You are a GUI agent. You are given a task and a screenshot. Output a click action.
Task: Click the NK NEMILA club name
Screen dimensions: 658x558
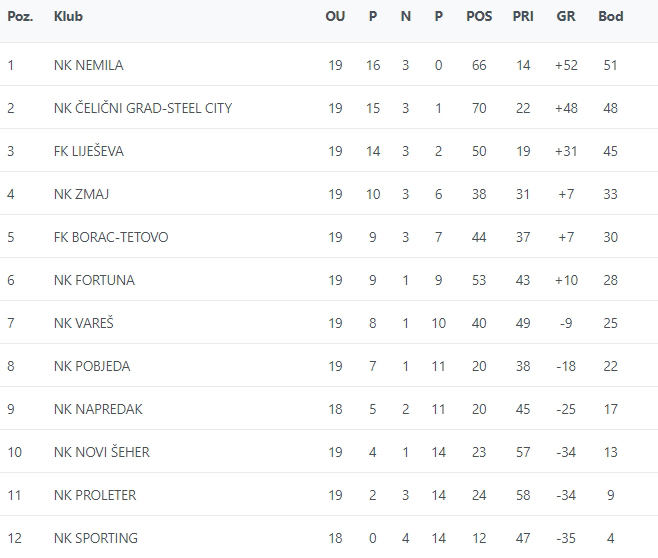(x=88, y=65)
